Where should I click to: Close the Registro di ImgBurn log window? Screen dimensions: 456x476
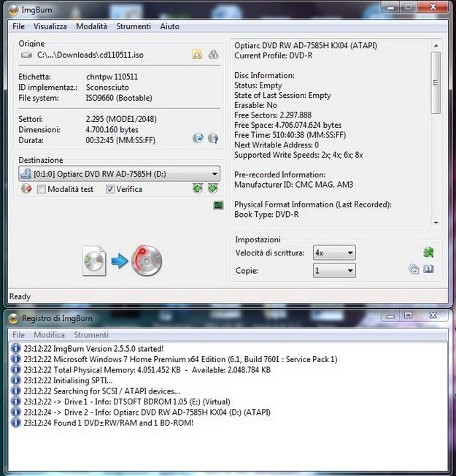tap(433, 315)
